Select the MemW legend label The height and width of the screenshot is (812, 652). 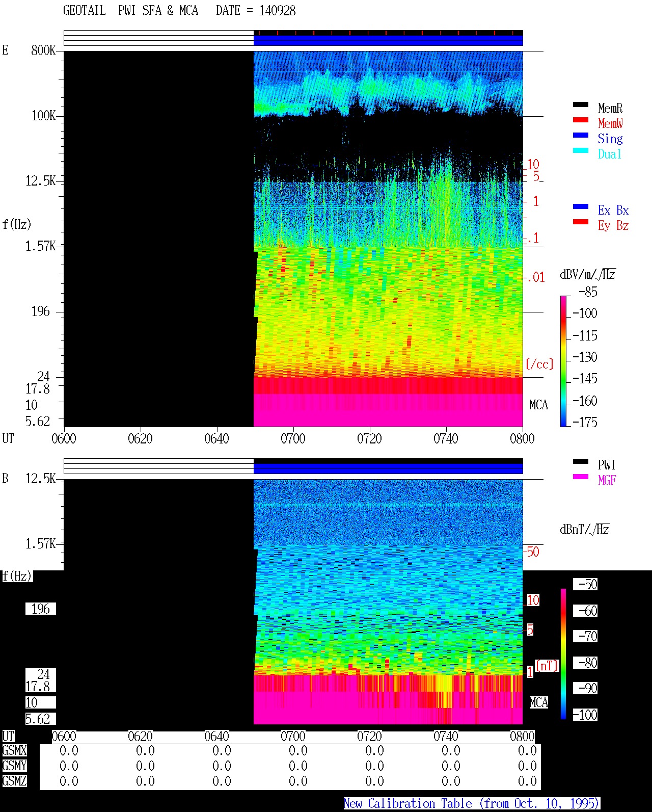(x=610, y=123)
